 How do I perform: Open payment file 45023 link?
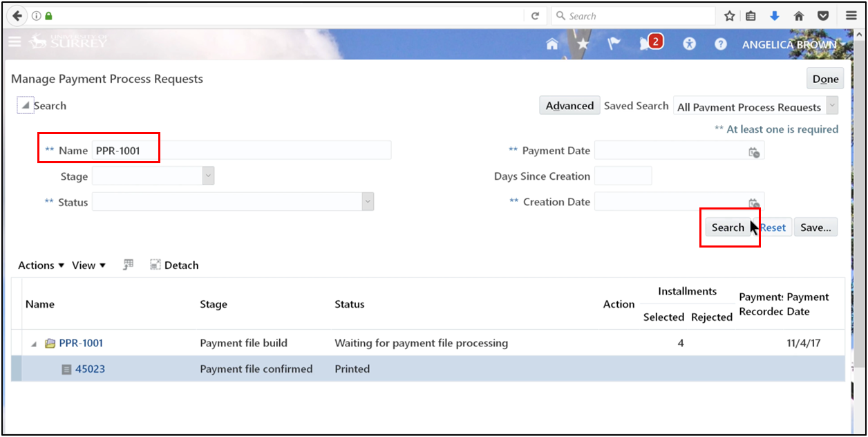pyautogui.click(x=91, y=369)
